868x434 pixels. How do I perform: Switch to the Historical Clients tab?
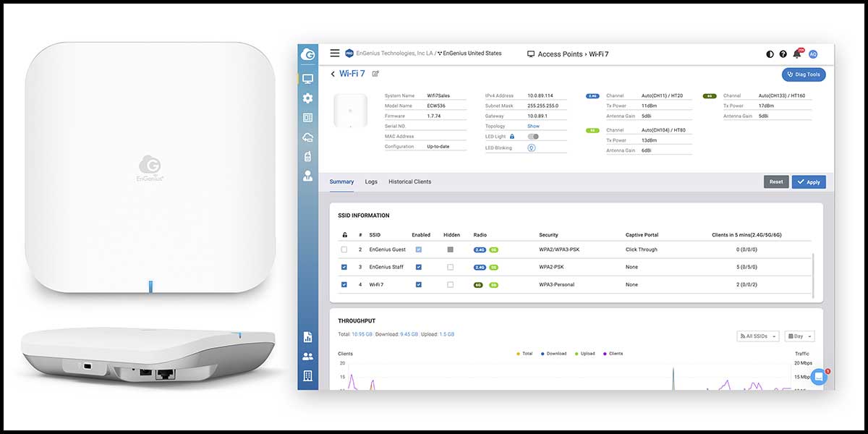pyautogui.click(x=409, y=182)
